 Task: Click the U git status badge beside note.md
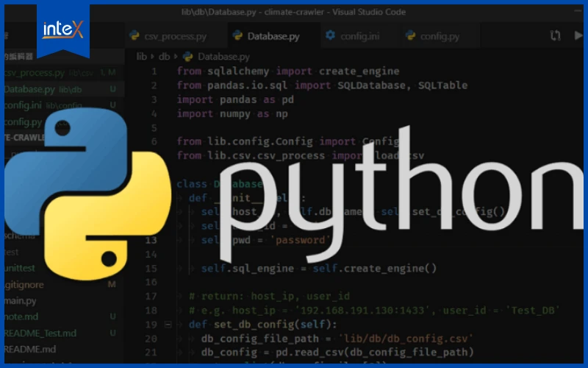112,316
